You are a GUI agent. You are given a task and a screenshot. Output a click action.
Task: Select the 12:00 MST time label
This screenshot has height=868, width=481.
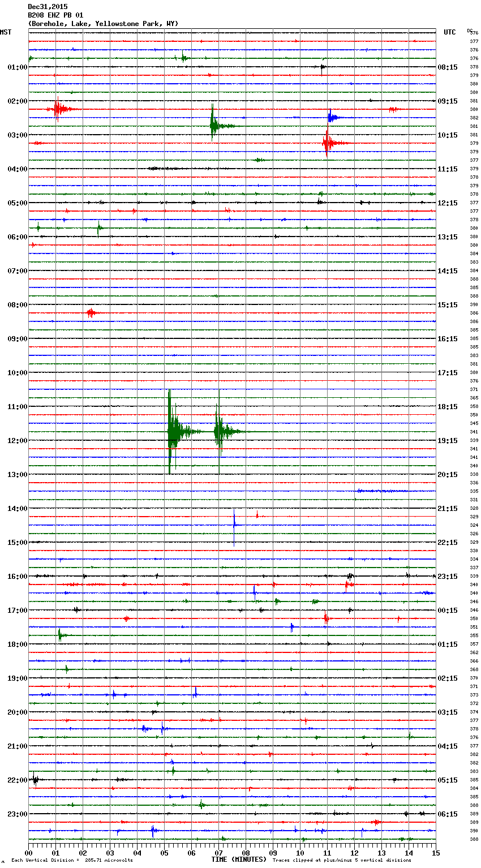point(18,441)
